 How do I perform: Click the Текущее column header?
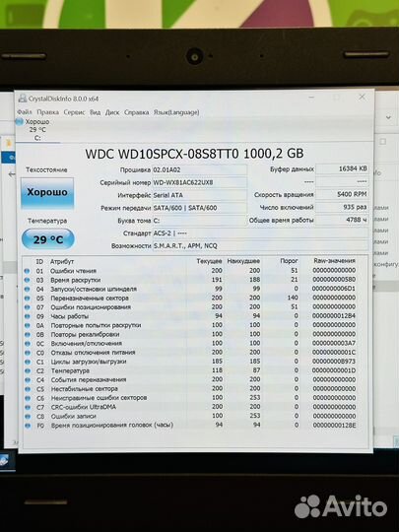tap(209, 261)
